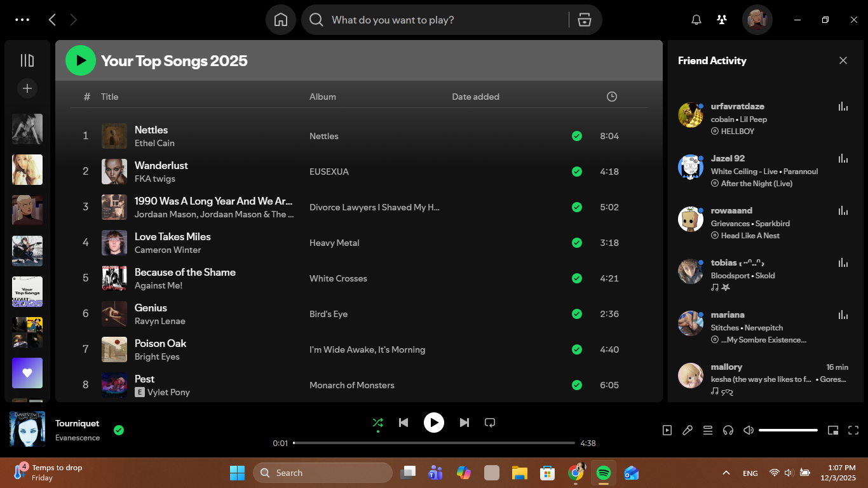Open artist FKA twigs link
The height and width of the screenshot is (488, 868).
tap(155, 179)
